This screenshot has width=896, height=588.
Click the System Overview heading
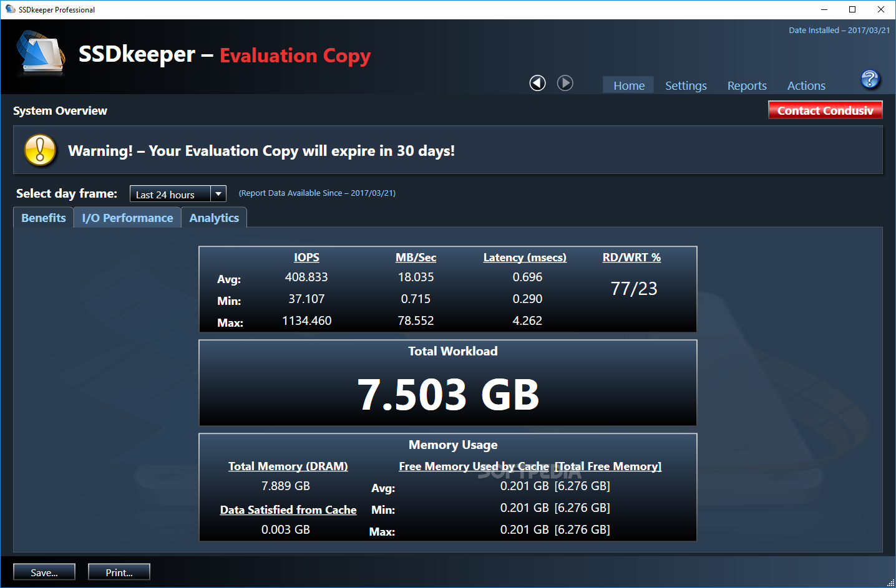pos(60,110)
